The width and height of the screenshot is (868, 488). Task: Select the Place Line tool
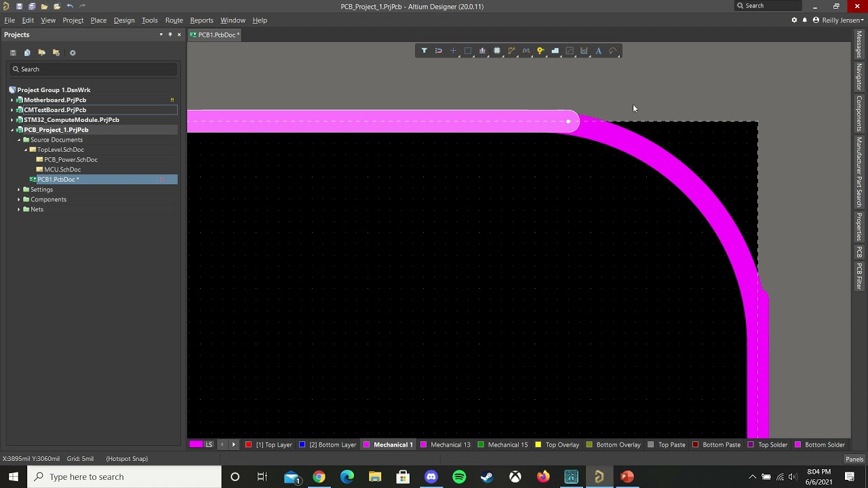pyautogui.click(x=570, y=51)
